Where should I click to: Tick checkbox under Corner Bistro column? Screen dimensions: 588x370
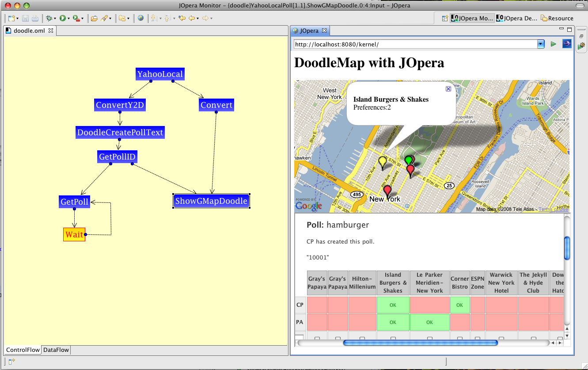tap(460, 339)
